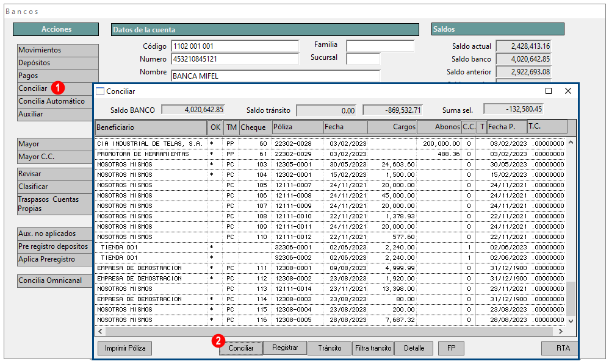Screen dimensions: 609x364
Task: Click the vertical scrollbar up arrow
Action: tap(571, 143)
